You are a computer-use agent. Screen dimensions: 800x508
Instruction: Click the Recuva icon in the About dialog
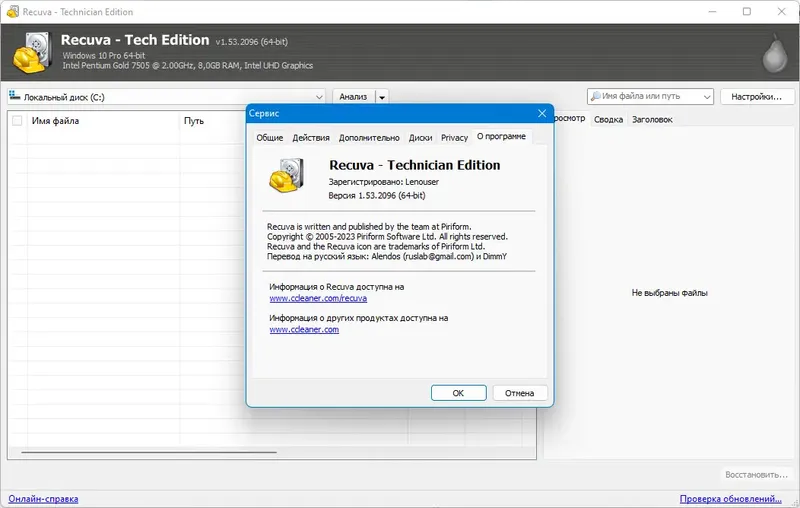[x=287, y=175]
